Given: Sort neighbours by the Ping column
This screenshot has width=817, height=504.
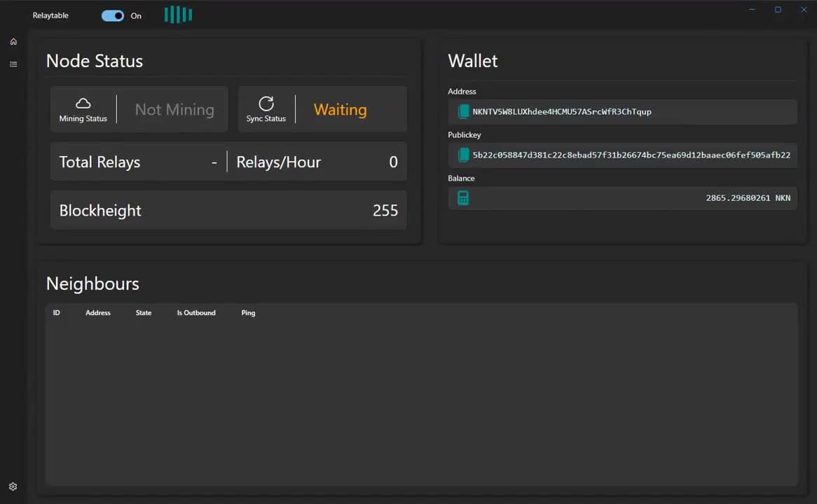Looking at the screenshot, I should [248, 312].
